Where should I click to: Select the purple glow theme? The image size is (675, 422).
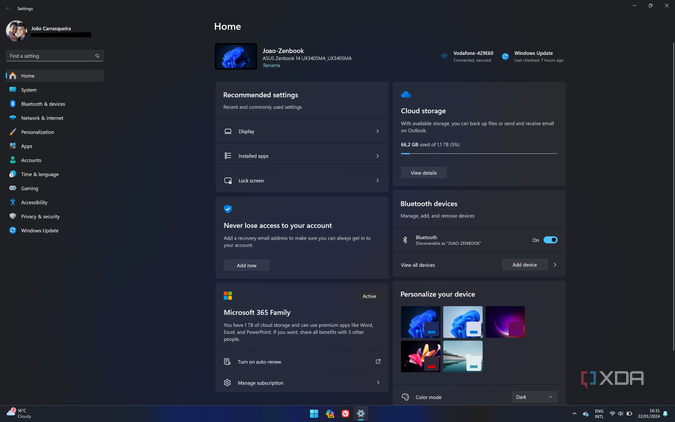[x=505, y=322]
